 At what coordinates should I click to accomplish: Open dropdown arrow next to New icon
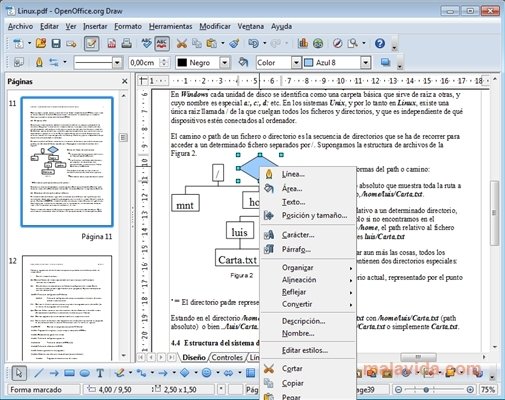pos(29,43)
